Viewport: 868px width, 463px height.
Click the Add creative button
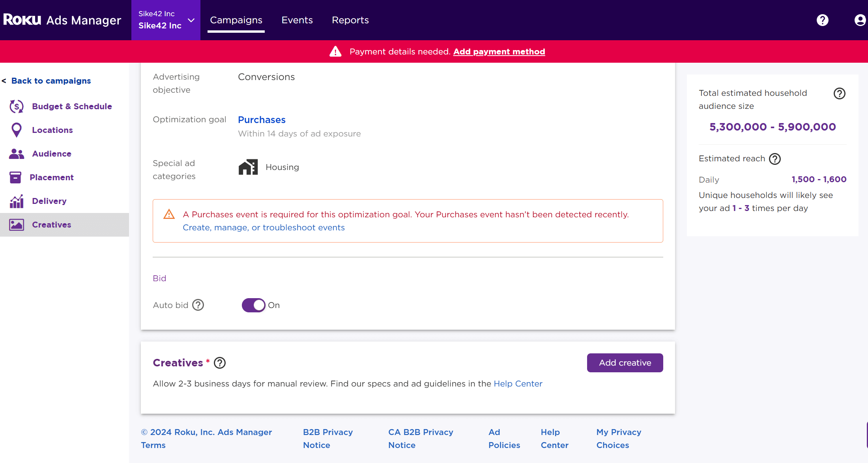[x=625, y=363]
